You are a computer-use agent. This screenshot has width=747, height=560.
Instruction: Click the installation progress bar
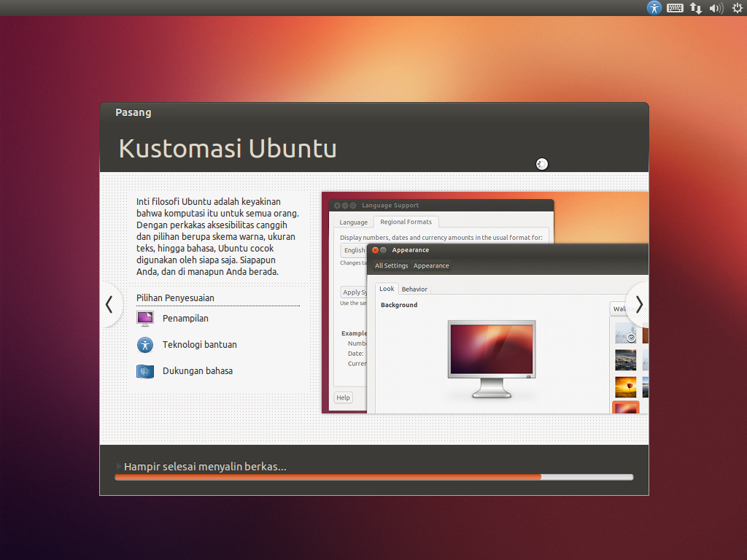tap(373, 477)
